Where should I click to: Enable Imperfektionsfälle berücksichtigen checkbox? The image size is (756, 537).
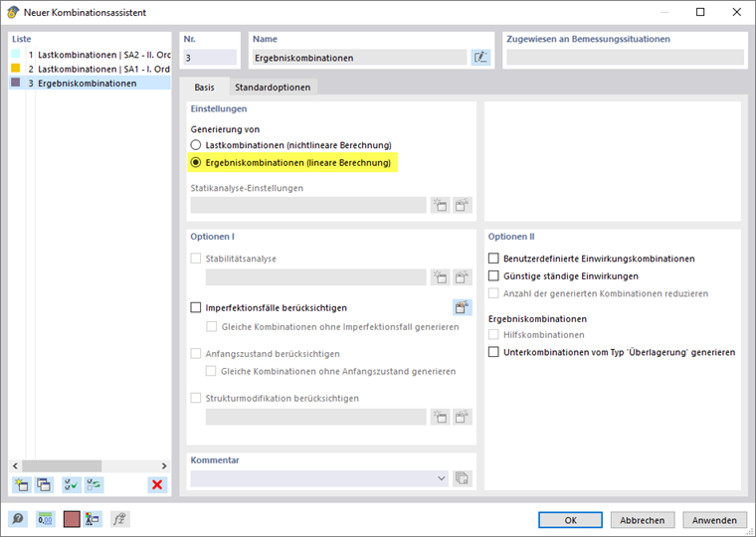(195, 307)
